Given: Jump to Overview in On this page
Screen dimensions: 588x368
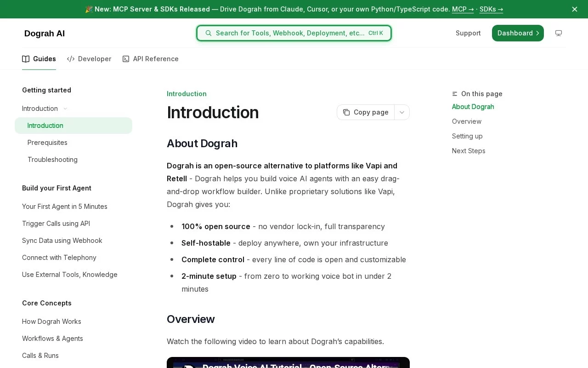Looking at the screenshot, I should point(467,121).
